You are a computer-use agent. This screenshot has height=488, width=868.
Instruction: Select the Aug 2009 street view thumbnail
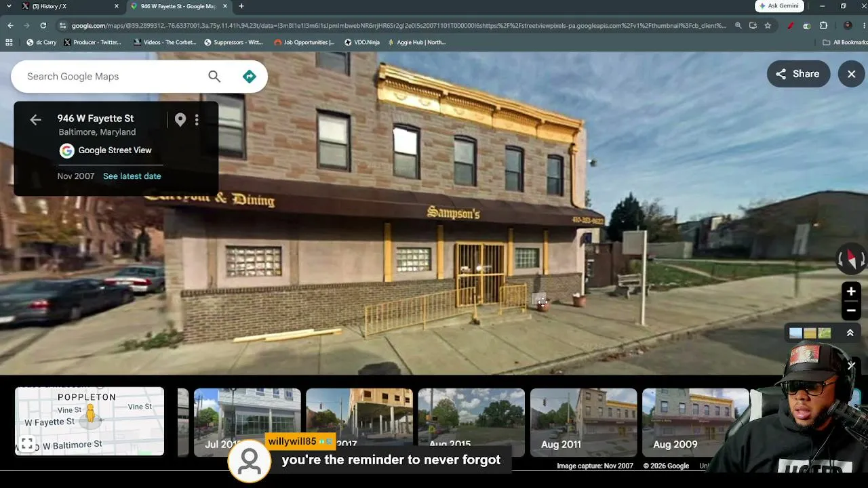coord(695,422)
